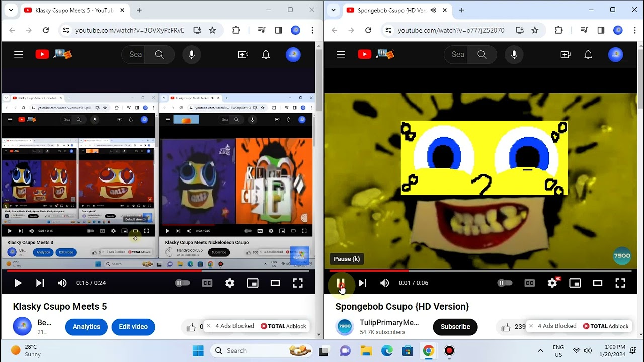Switch to theater mode in right window
Screen dimensions: 644x362
[598, 283]
